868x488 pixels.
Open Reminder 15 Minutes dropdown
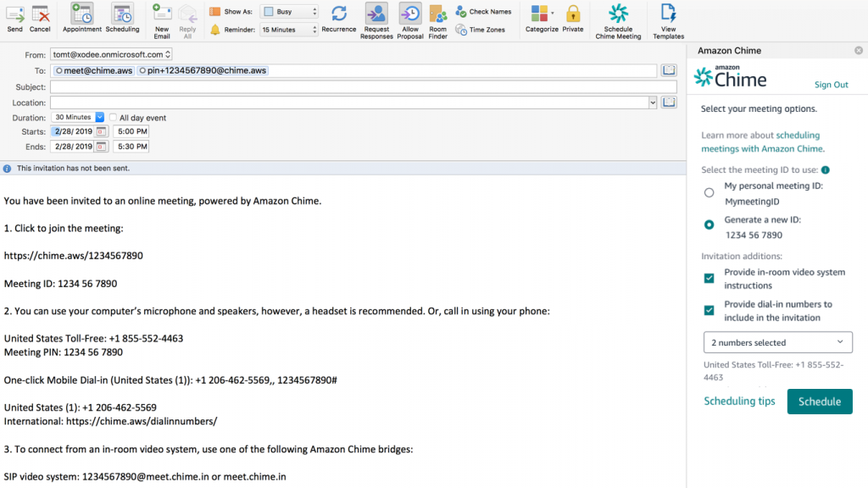[x=289, y=30]
